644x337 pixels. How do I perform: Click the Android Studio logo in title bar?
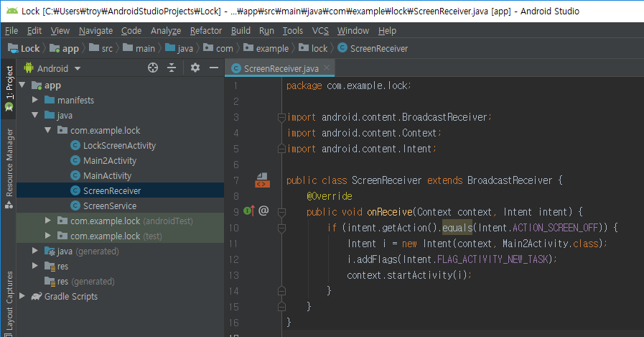[12, 11]
